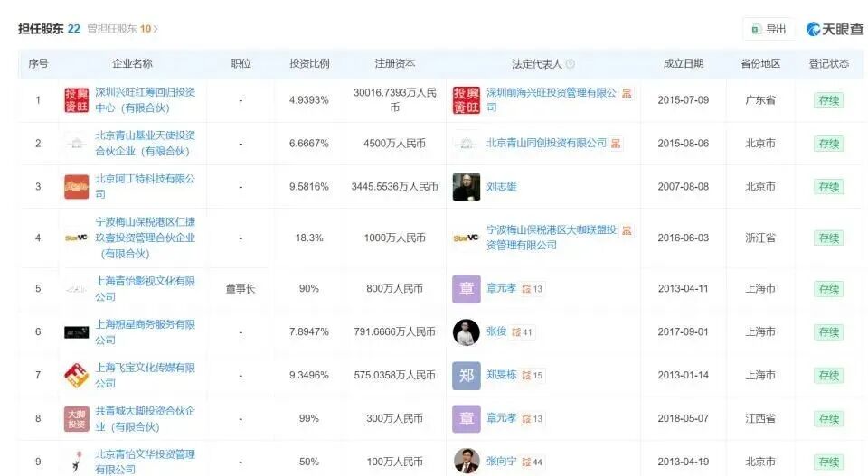
Task: Open 章元孝 in the 共青城大脚投资 row
Action: pos(501,418)
